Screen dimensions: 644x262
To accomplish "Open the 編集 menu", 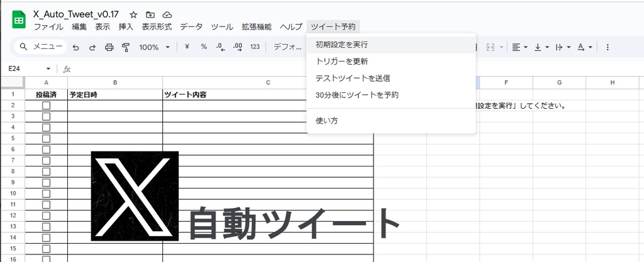I will [x=79, y=27].
